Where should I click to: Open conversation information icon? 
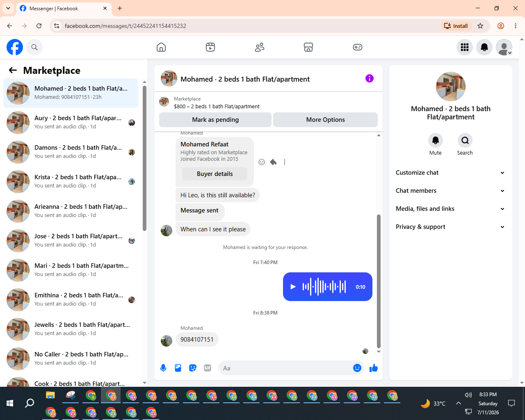370,78
